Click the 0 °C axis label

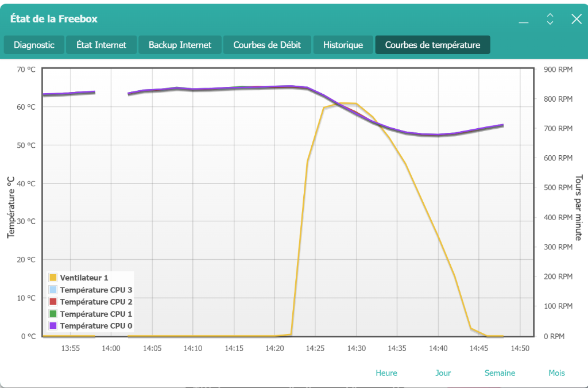(28, 336)
